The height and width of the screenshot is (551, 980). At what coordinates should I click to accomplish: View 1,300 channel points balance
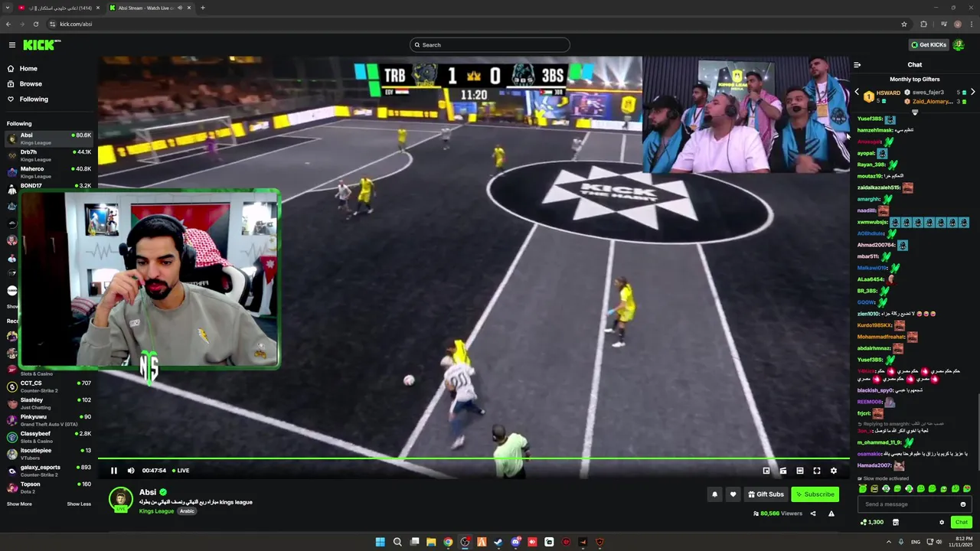click(x=872, y=522)
